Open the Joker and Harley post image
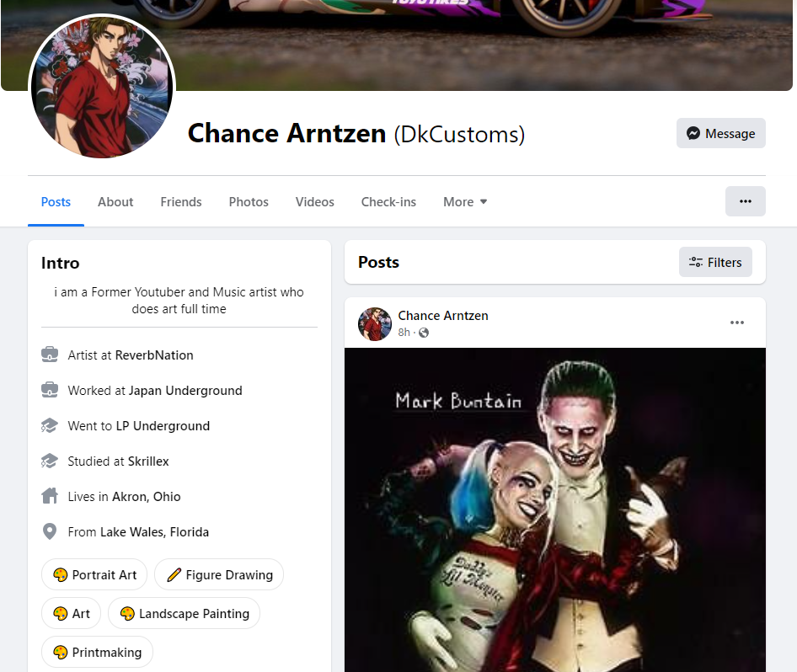The height and width of the screenshot is (672, 797). [x=555, y=509]
